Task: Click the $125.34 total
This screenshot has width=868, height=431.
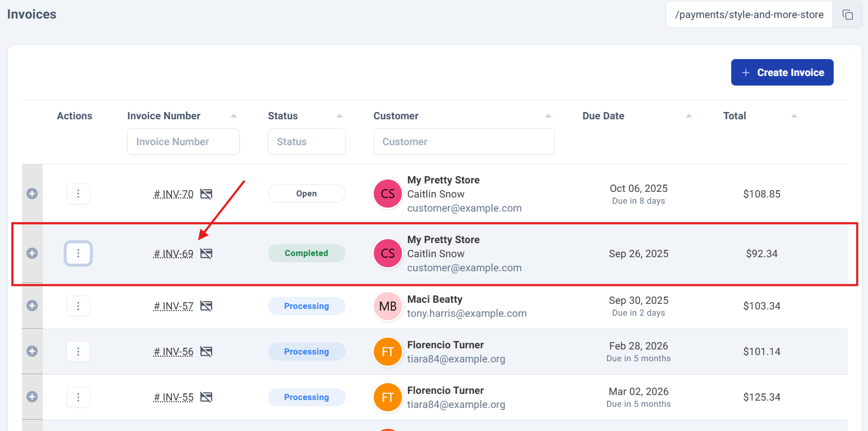Action: [x=762, y=397]
